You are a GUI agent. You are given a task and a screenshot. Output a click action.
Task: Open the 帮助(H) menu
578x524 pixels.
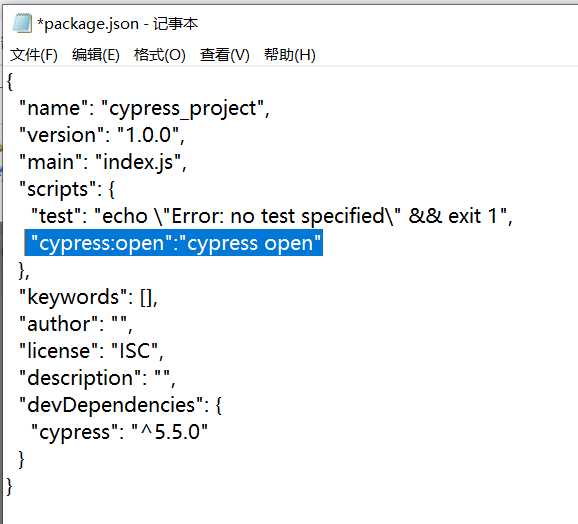[x=290, y=55]
